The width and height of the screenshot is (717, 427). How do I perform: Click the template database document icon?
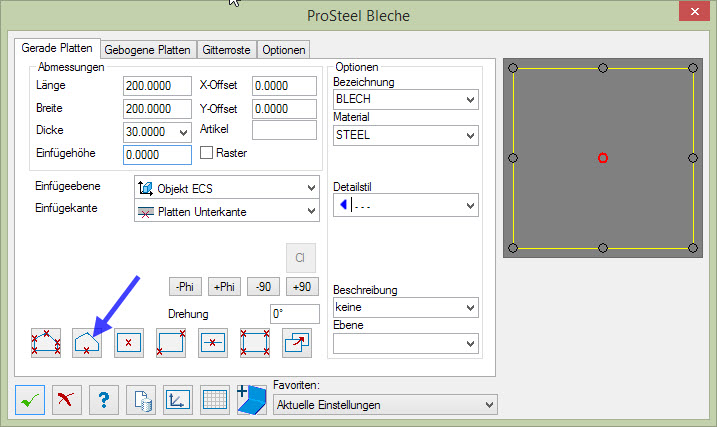[141, 400]
